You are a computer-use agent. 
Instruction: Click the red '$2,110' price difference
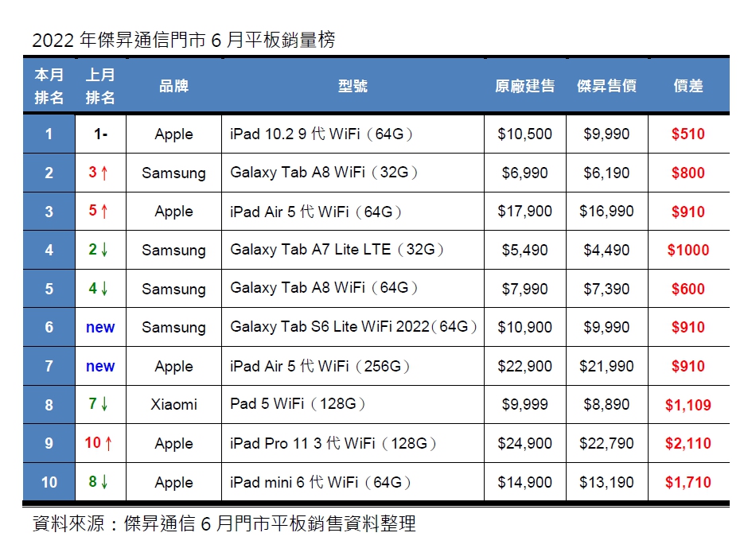[688, 444]
